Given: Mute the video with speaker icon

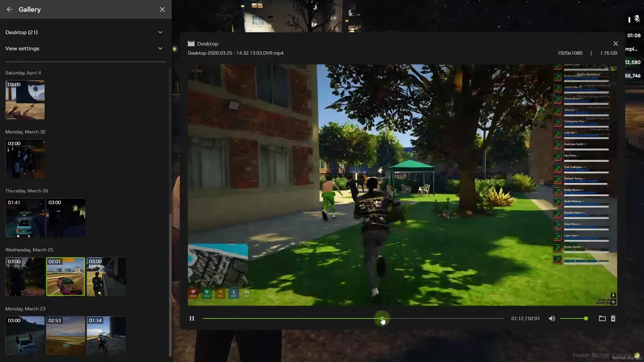Looking at the screenshot, I should click(552, 318).
